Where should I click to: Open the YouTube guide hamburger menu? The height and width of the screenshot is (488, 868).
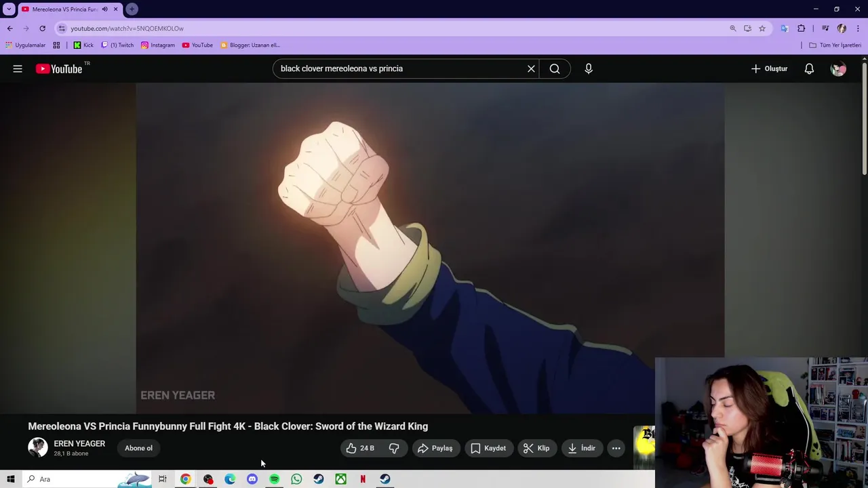(x=18, y=68)
